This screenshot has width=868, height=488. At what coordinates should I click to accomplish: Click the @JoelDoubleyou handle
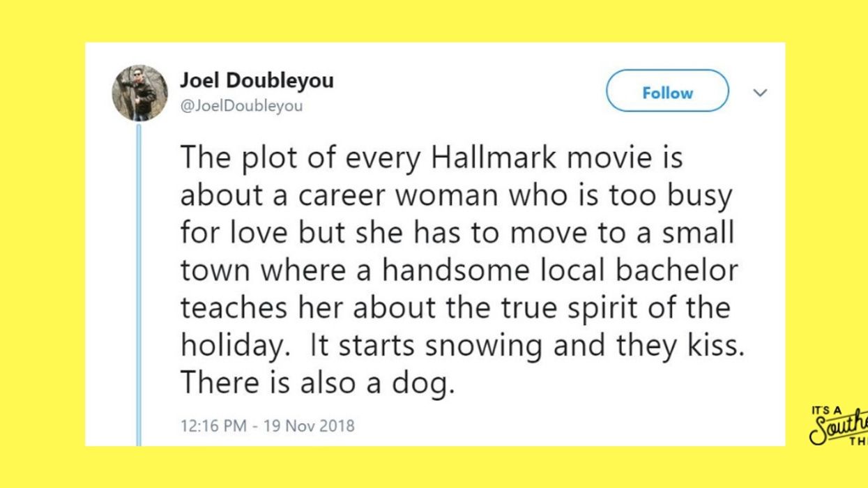(241, 107)
